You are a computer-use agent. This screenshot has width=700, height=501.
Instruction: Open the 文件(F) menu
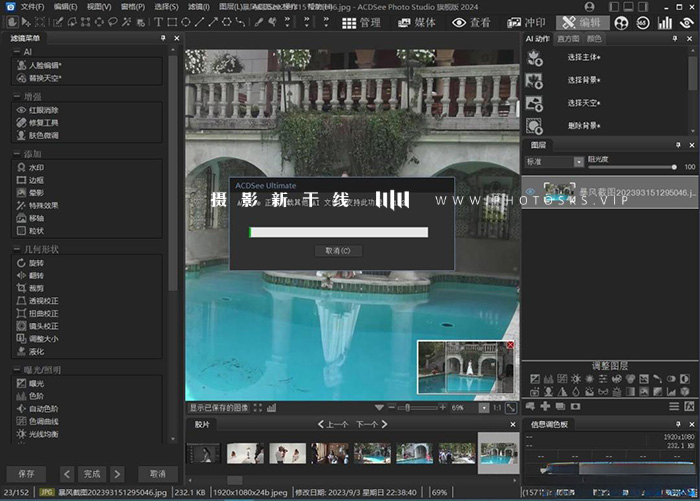coord(33,7)
